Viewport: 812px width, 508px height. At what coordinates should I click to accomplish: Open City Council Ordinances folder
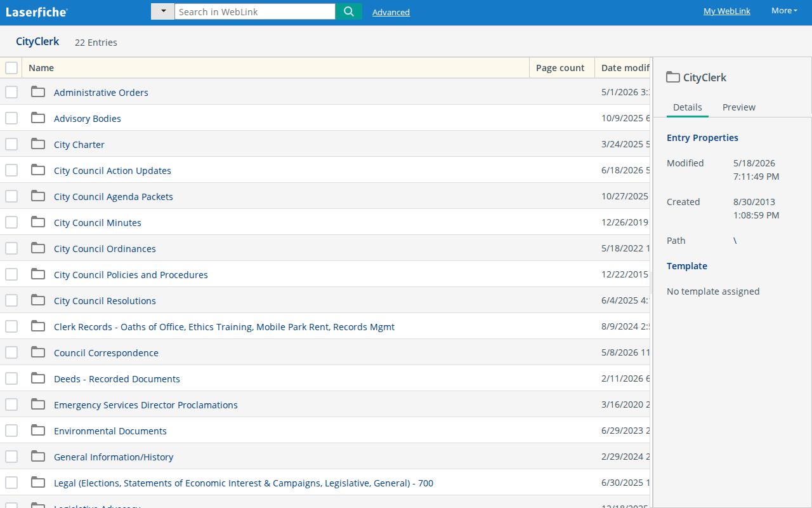(x=105, y=249)
